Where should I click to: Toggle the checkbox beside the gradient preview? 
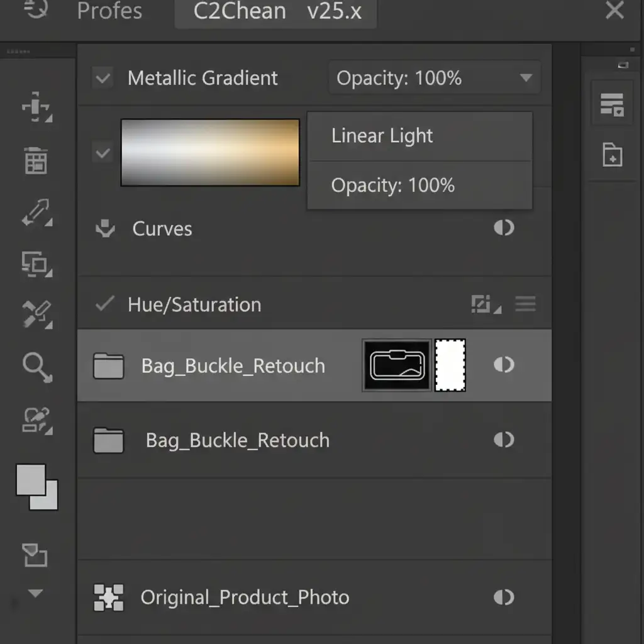click(x=103, y=153)
